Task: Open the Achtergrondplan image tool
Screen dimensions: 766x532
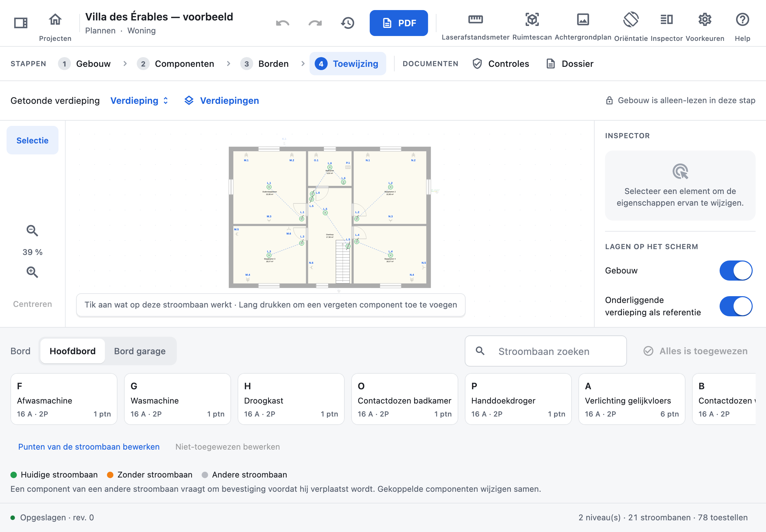Action: [x=583, y=26]
